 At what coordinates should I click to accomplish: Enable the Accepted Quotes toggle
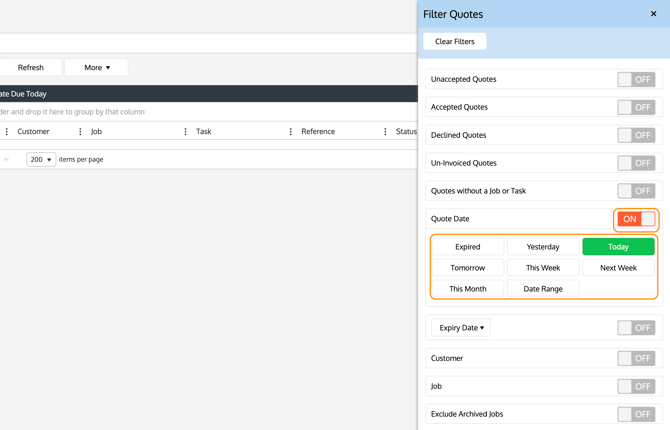(636, 107)
